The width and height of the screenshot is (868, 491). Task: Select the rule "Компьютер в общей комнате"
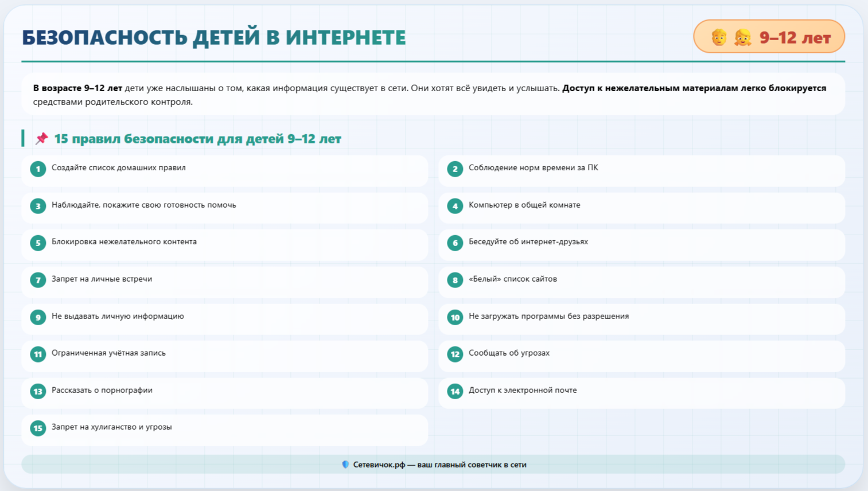coord(642,208)
